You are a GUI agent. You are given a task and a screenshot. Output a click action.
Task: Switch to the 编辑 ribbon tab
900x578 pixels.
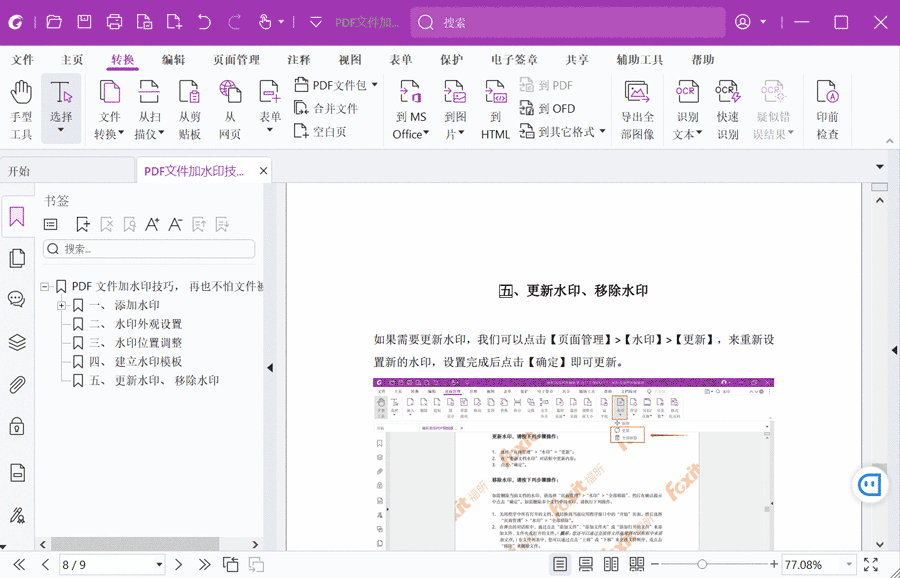(x=173, y=60)
